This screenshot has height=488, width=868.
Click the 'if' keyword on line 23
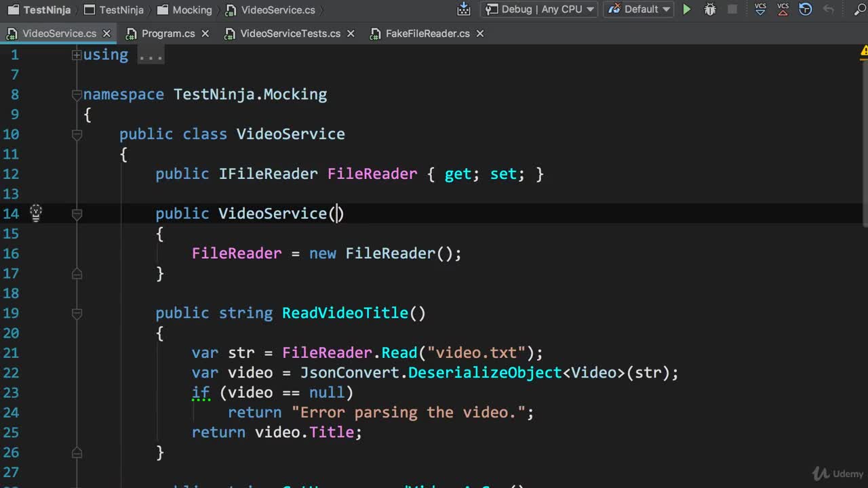(x=201, y=392)
